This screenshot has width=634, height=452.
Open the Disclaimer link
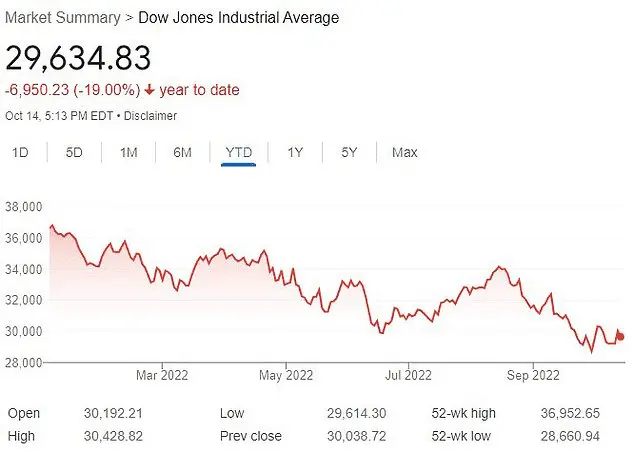pyautogui.click(x=151, y=116)
